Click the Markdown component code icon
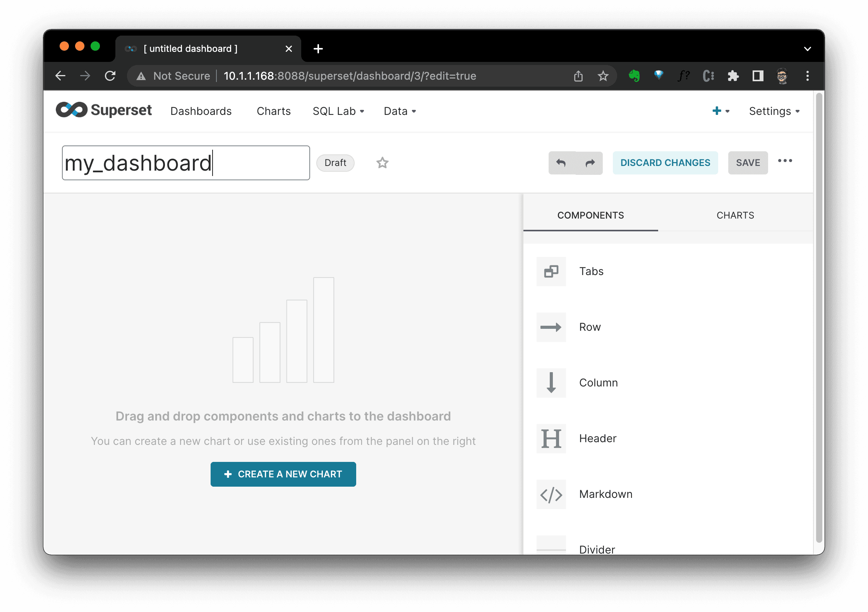Viewport: 868px width, 612px height. (551, 494)
